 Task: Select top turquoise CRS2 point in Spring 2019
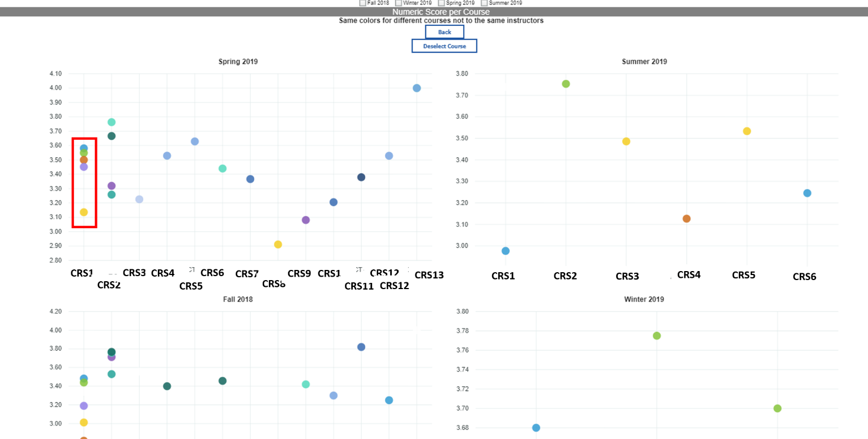click(x=112, y=122)
